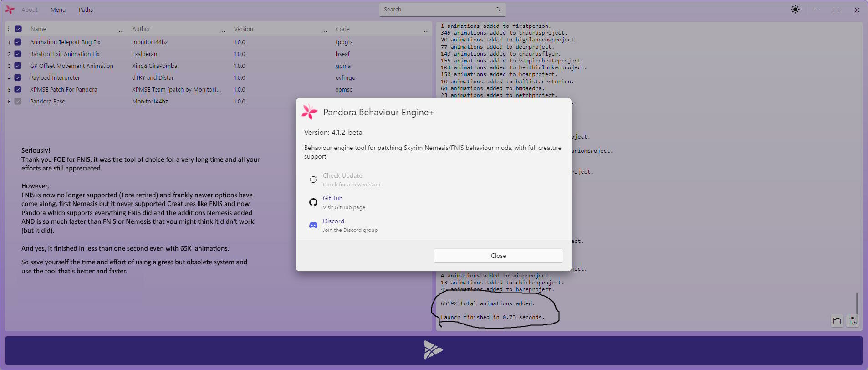Click the Pandora logo in the top-left corner
Viewport: 868px width, 370px height.
point(10,10)
